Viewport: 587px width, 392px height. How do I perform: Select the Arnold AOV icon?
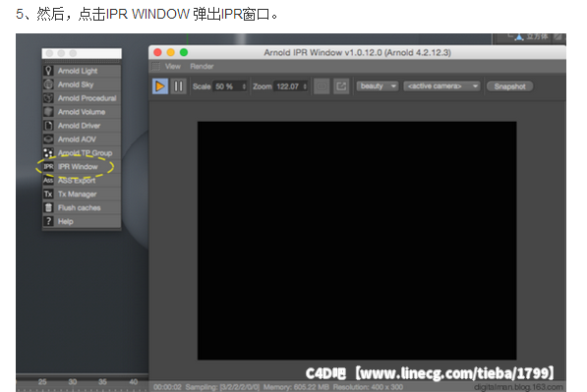[x=48, y=140]
